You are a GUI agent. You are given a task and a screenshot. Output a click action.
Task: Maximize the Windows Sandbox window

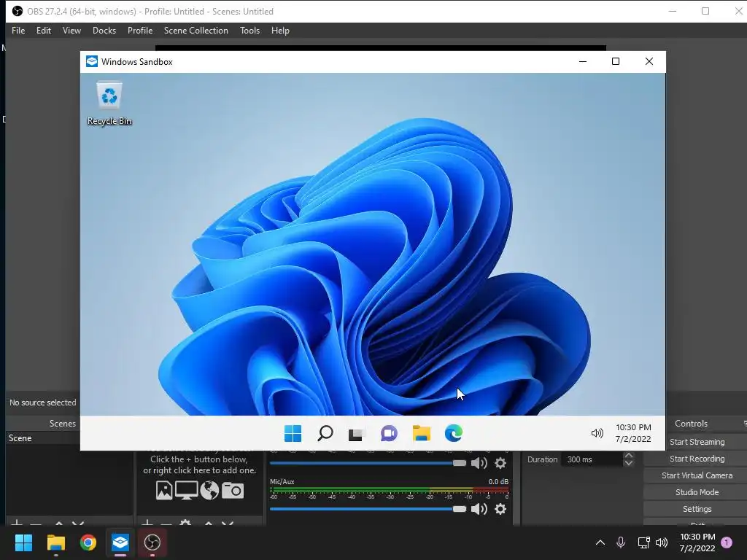tap(616, 61)
